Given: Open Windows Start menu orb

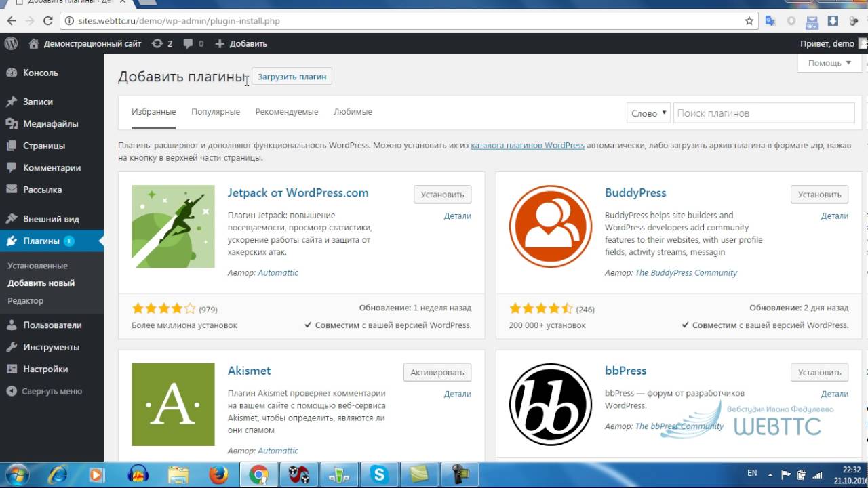Looking at the screenshot, I should (x=16, y=474).
